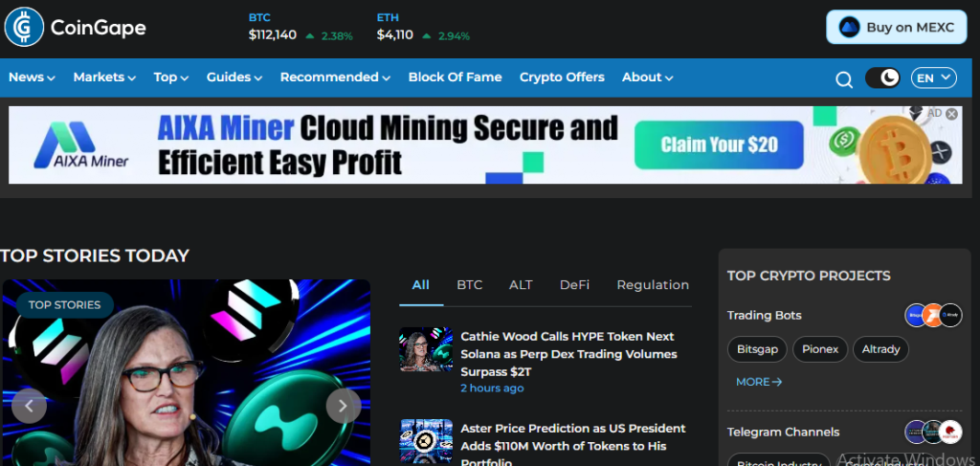Click the Buy on MEXC button

[897, 27]
